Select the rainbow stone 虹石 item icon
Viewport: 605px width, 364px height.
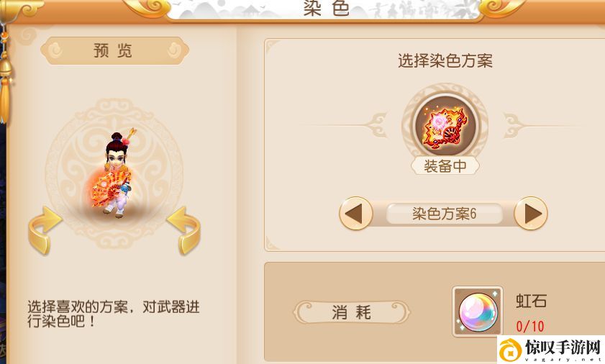pyautogui.click(x=478, y=311)
